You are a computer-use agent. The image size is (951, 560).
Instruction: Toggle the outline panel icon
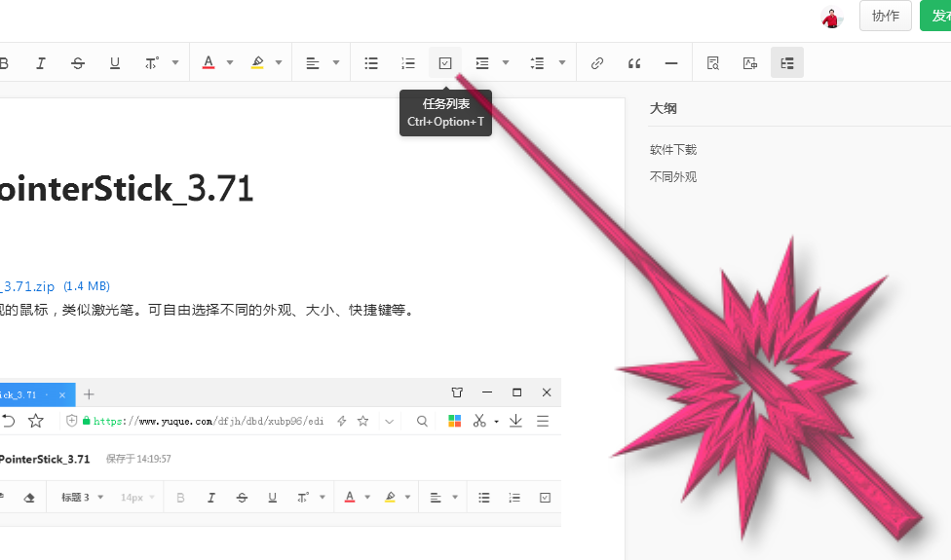pyautogui.click(x=787, y=62)
